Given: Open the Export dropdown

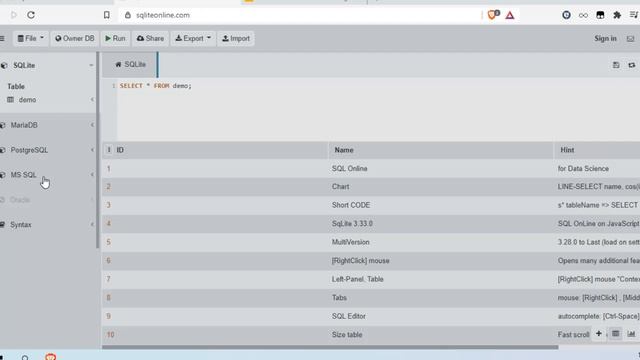Looking at the screenshot, I should coord(193,38).
